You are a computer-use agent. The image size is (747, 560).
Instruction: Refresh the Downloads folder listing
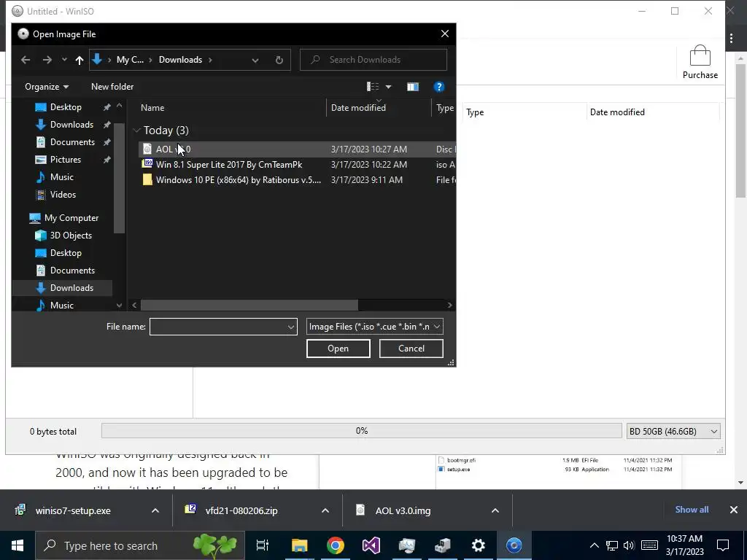[279, 60]
